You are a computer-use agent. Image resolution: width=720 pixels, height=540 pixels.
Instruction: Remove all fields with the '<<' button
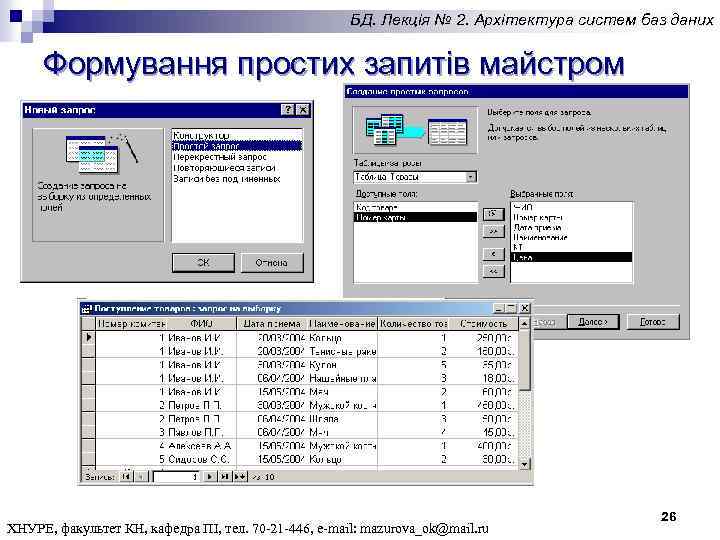(x=493, y=271)
